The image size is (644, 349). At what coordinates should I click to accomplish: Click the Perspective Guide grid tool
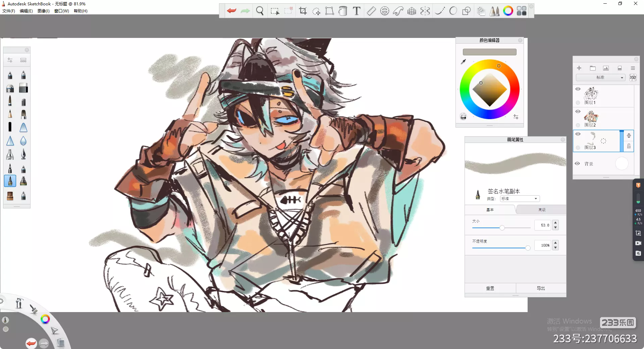pos(412,11)
